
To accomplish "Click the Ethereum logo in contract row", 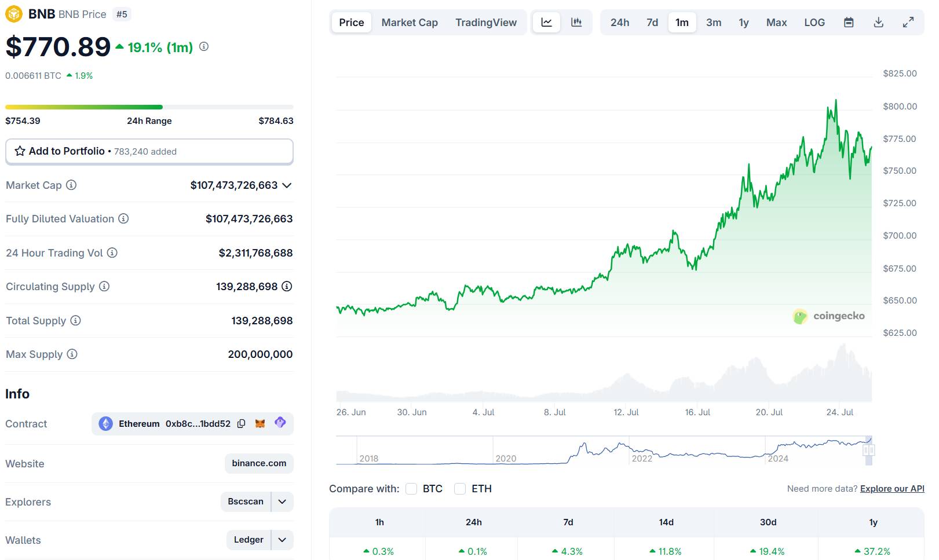I will click(x=105, y=424).
